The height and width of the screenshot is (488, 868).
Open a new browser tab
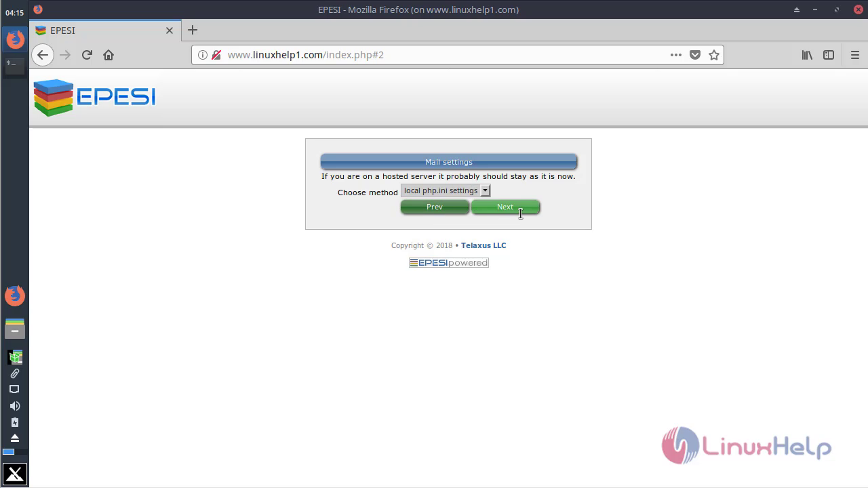click(193, 30)
